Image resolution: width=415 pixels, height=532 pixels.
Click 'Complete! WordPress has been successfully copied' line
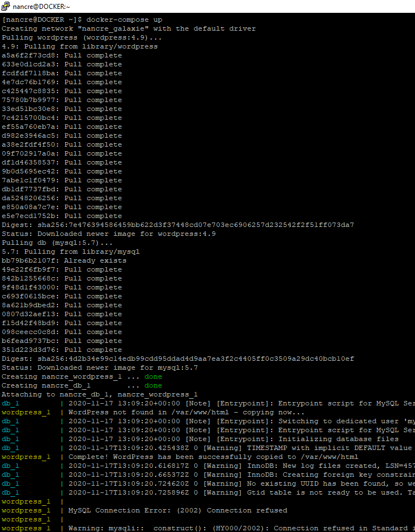coord(213,457)
